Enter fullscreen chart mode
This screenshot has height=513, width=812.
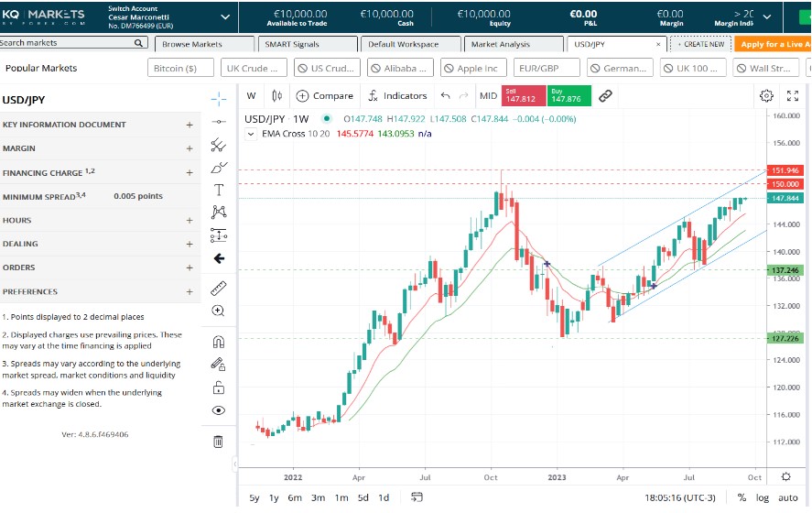click(793, 96)
